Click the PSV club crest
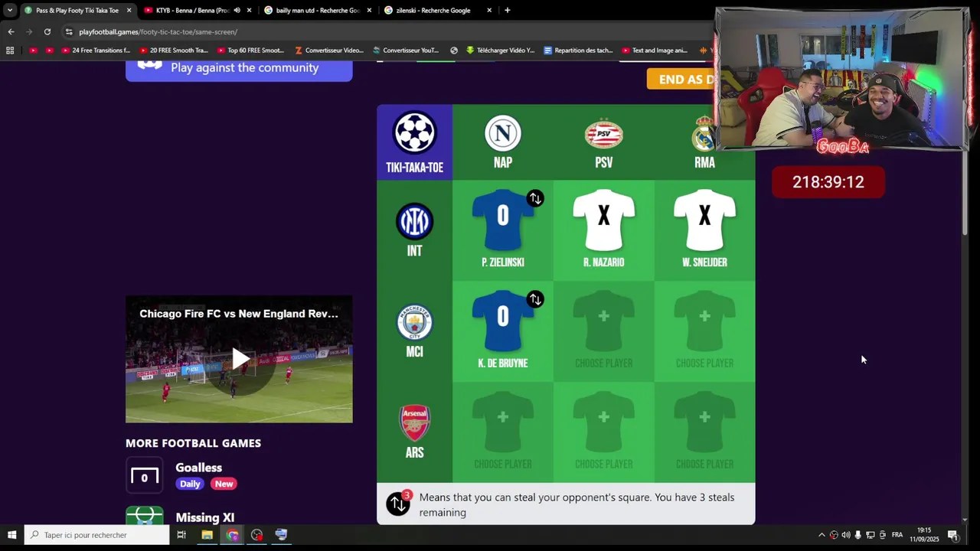 pos(603,135)
